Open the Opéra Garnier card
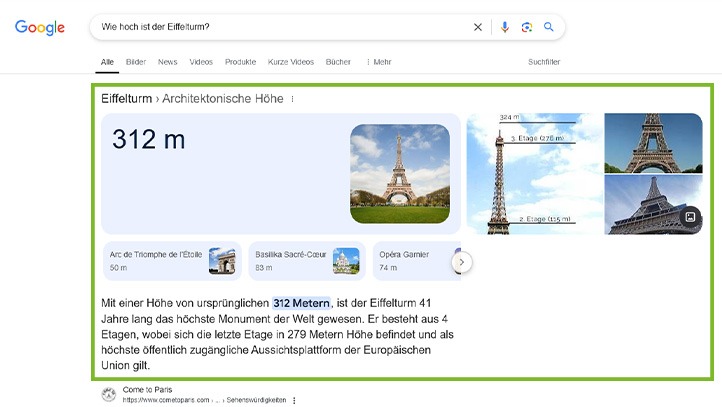The width and height of the screenshot is (722, 407). tap(417, 261)
